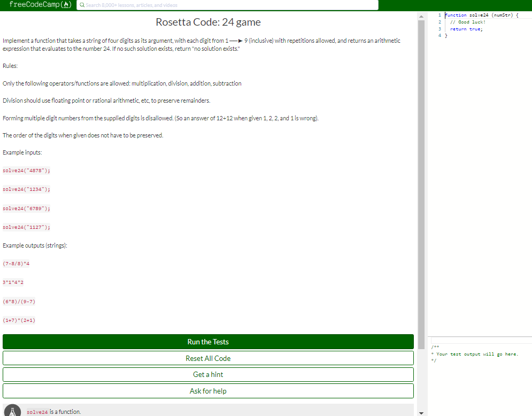Viewport: 532px width, 416px height.
Task: Click the test flask icon
Action: pos(13,411)
